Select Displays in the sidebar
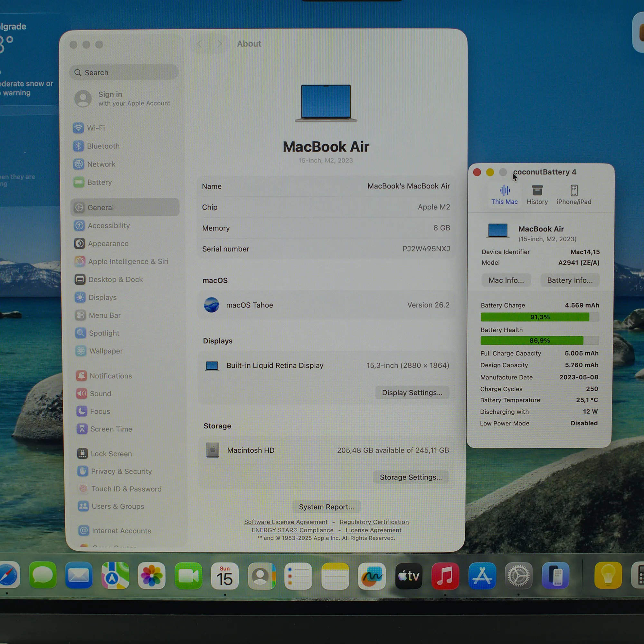Viewport: 644px width, 644px height. click(102, 297)
